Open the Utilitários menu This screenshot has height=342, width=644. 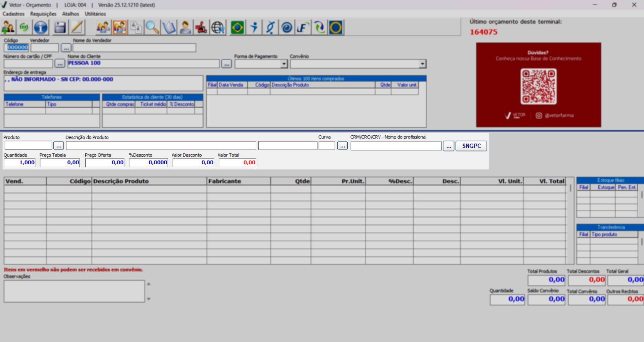point(95,14)
